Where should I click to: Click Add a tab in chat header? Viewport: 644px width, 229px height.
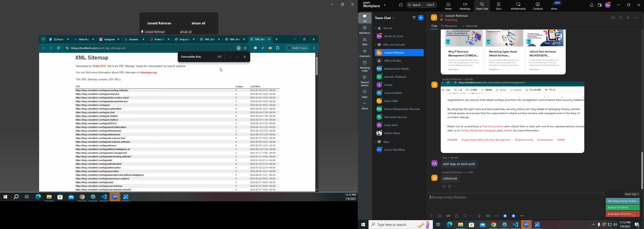tap(470, 26)
